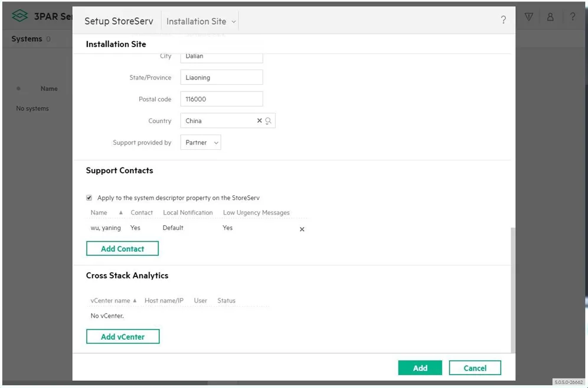This screenshot has width=588, height=388.
Task: Click the Support Contacts heading
Action: (120, 170)
